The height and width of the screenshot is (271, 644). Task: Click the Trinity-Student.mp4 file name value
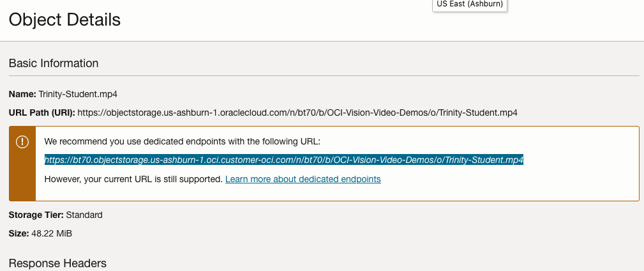pyautogui.click(x=78, y=94)
